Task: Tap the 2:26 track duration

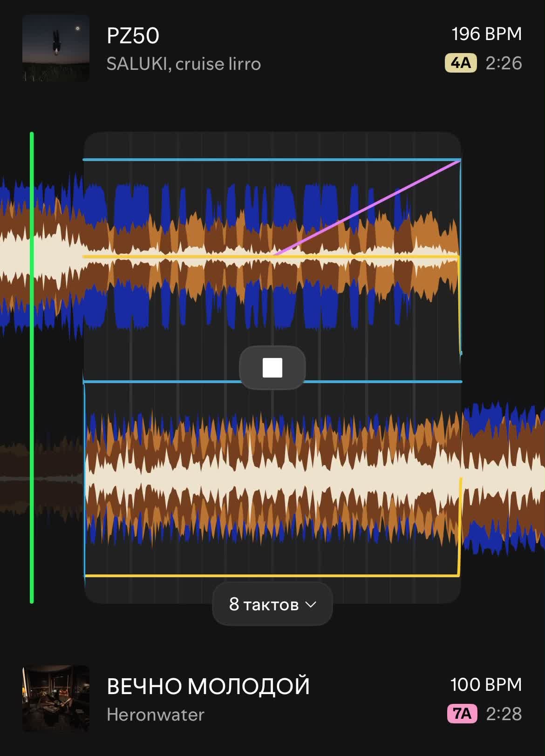Action: [504, 63]
